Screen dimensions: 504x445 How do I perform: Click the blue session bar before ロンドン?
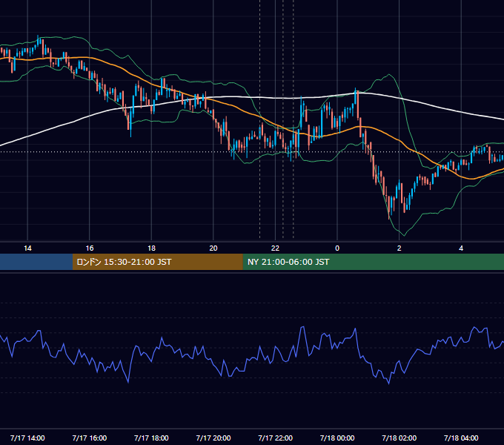pos(36,262)
